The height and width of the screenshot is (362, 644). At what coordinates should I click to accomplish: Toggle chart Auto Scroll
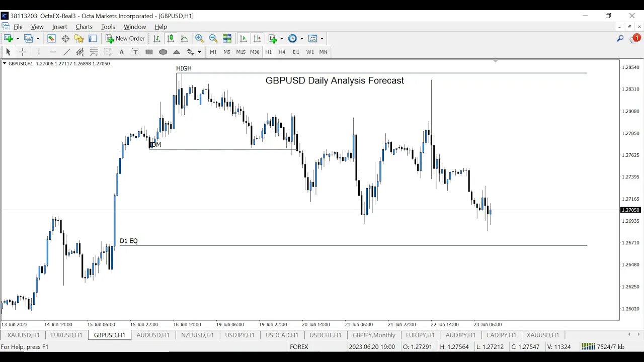[x=244, y=38]
